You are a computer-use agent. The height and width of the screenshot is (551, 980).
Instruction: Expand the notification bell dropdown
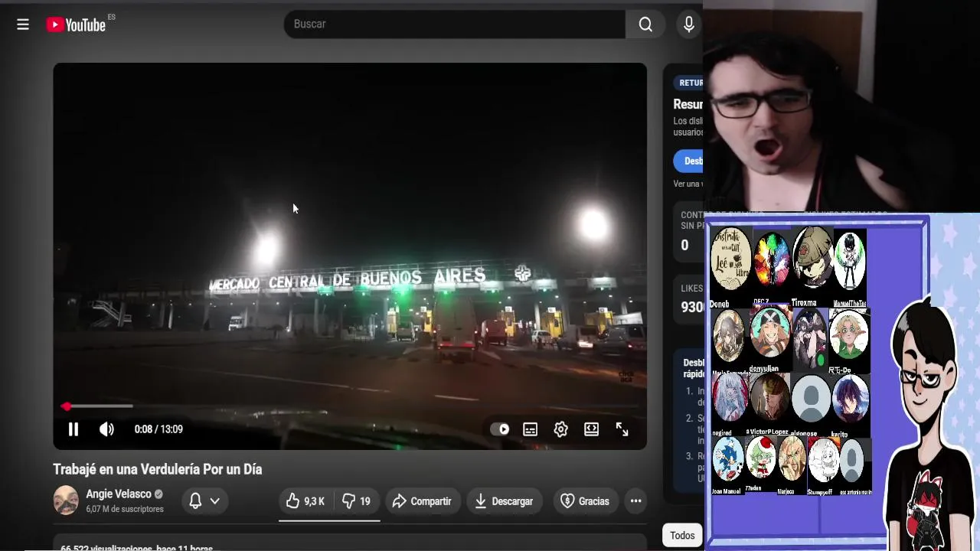pos(204,500)
